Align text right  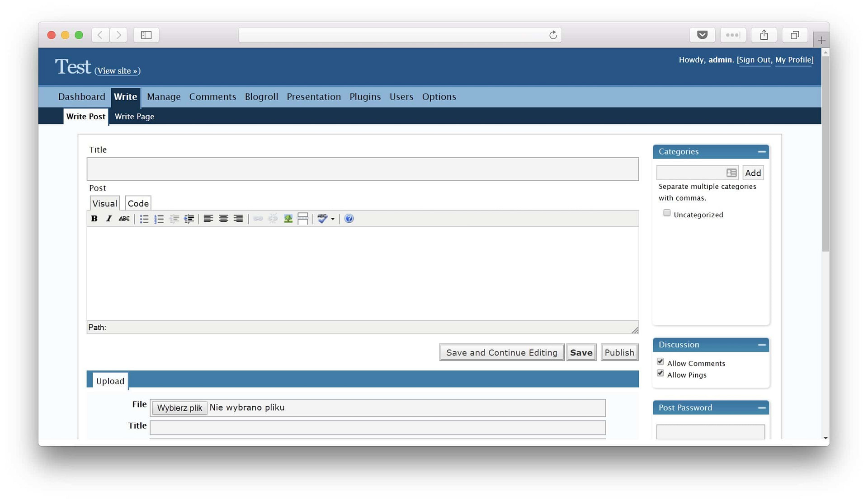(x=238, y=219)
